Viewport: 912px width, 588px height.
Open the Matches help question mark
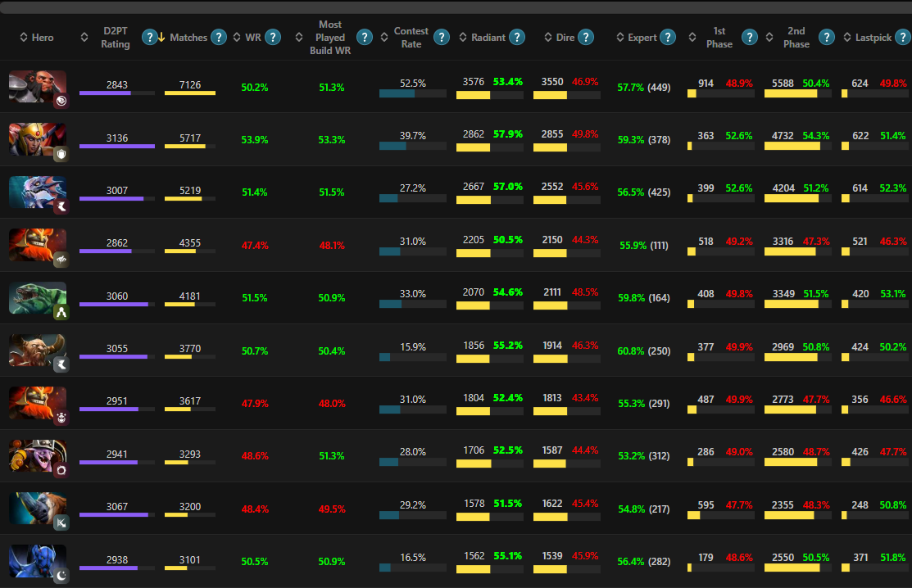tap(219, 37)
